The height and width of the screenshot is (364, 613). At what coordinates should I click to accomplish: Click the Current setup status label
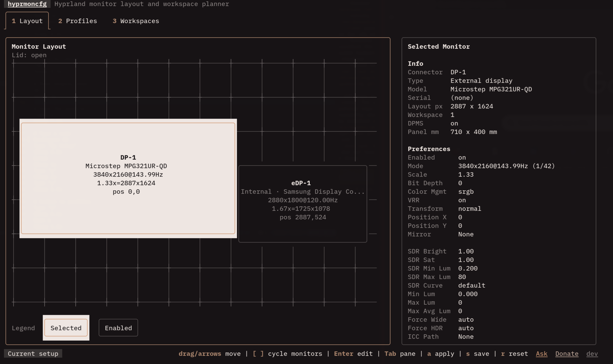[x=33, y=354]
